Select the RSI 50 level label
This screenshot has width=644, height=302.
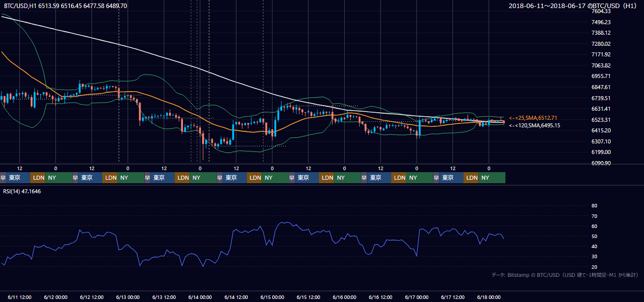[594, 237]
